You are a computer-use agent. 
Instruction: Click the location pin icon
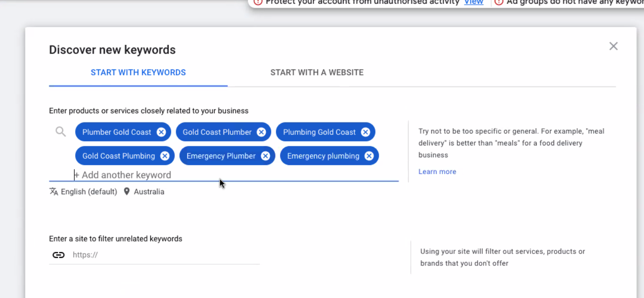127,191
